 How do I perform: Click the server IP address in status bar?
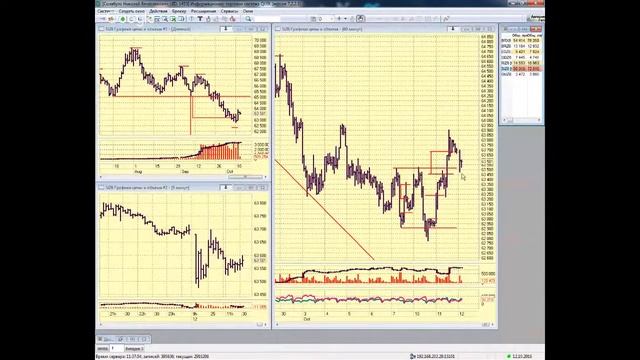point(436,356)
